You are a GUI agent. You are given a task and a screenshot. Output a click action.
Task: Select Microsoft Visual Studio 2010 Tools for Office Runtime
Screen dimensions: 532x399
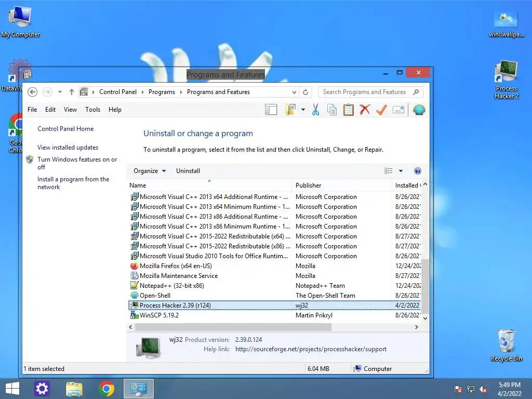click(274, 256)
